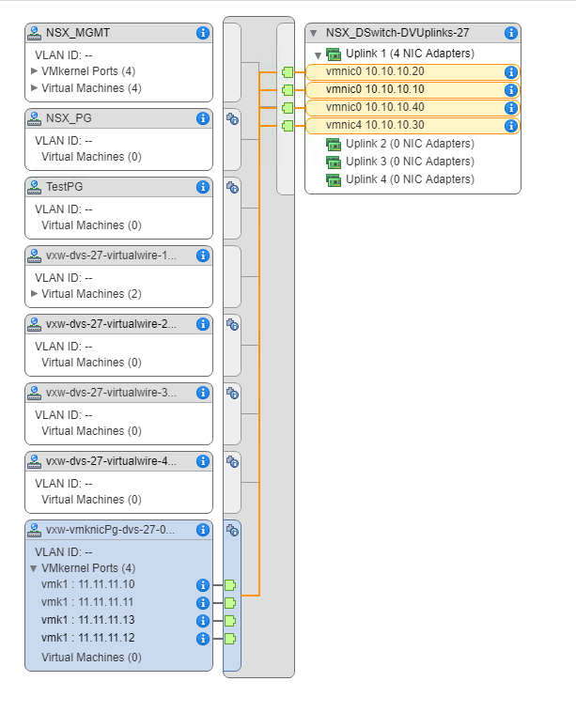The width and height of the screenshot is (576, 728).
Task: Expand Virtual Machines (4) under NSX_MGMT
Action: pos(34,87)
